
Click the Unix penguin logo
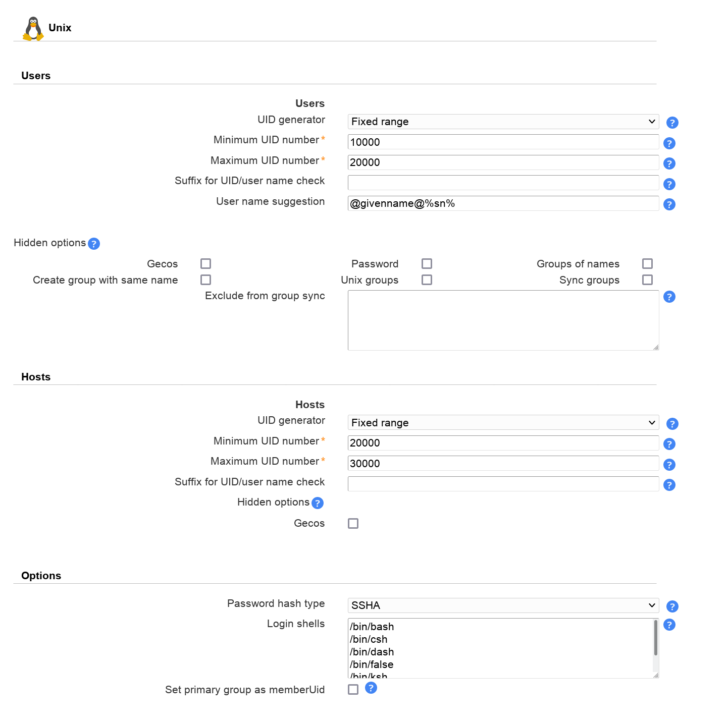[33, 29]
